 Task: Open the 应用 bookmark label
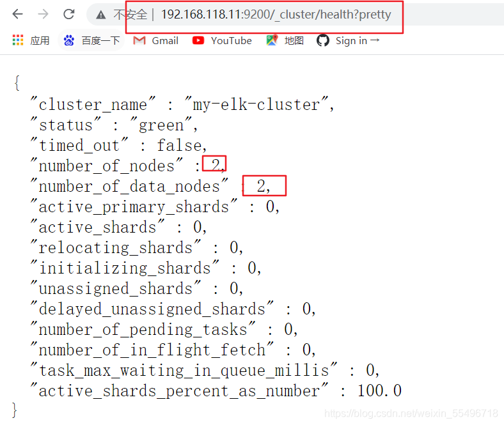[40, 40]
